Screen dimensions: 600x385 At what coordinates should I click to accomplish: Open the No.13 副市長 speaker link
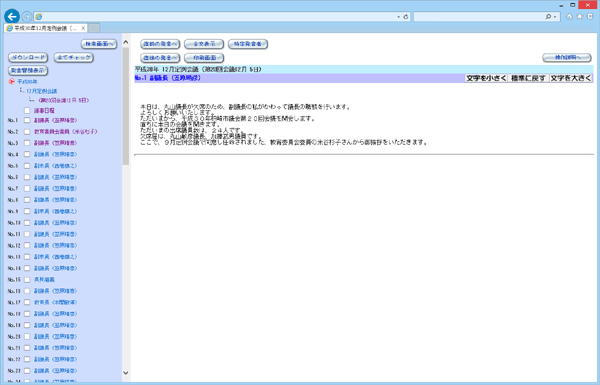click(55, 257)
